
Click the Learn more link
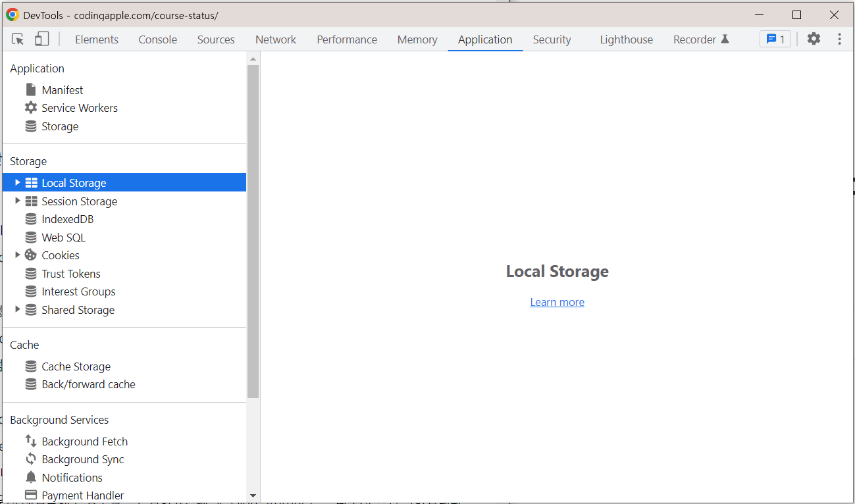557,301
